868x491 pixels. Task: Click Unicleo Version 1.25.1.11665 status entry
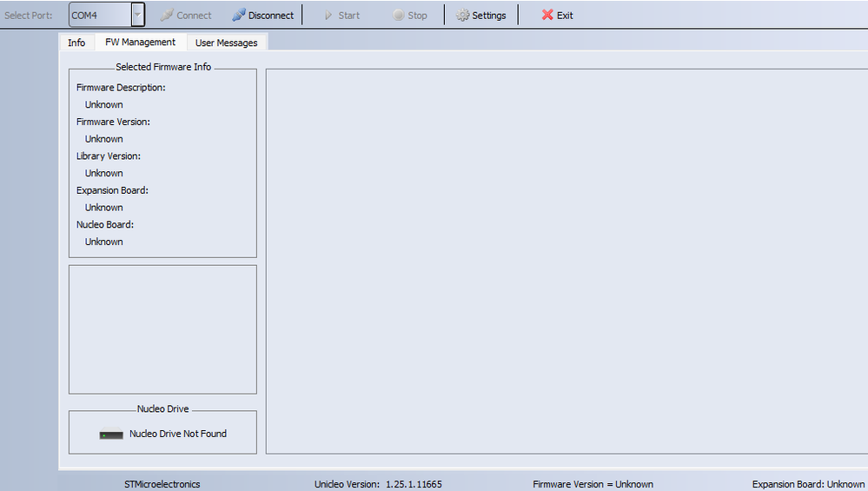(x=378, y=484)
